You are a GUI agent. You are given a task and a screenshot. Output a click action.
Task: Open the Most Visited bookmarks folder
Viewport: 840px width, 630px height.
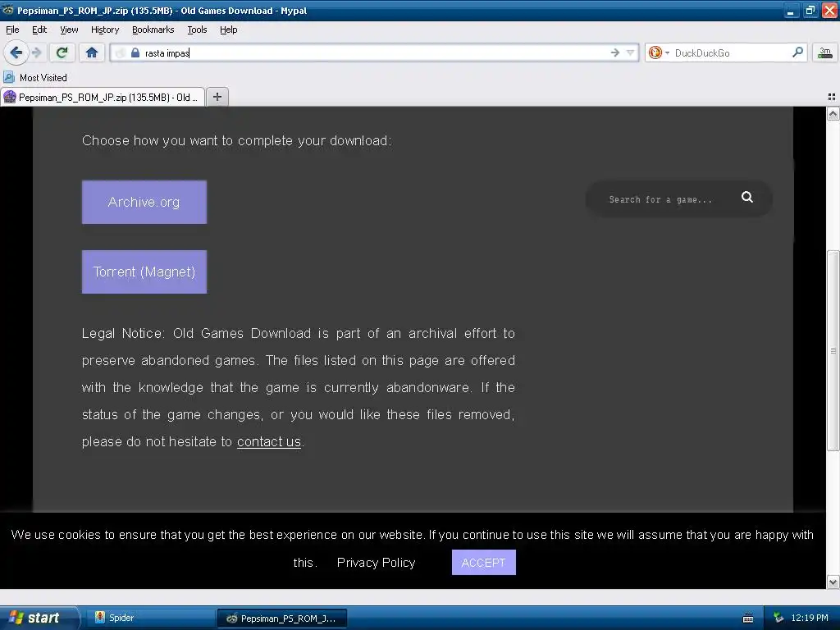pos(35,78)
